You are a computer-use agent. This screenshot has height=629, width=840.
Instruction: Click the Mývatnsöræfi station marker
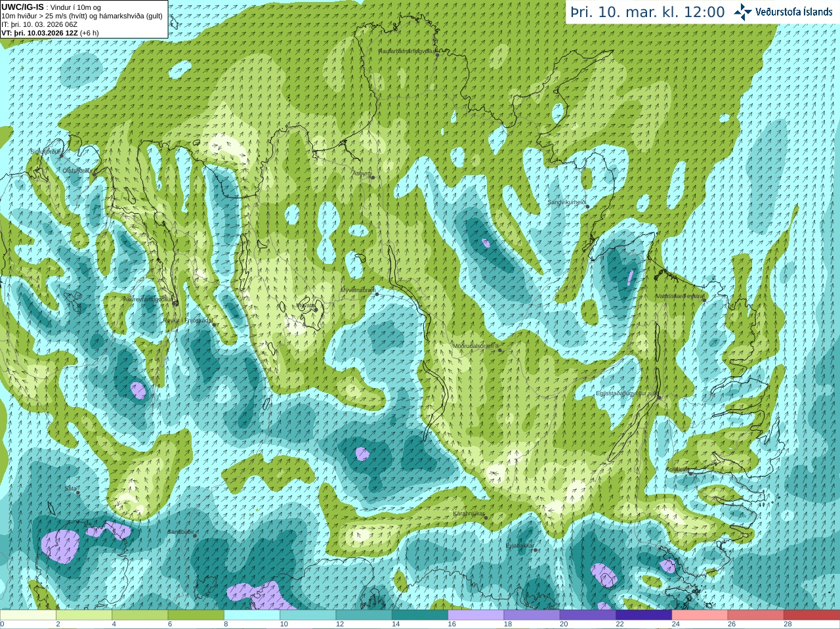click(377, 294)
